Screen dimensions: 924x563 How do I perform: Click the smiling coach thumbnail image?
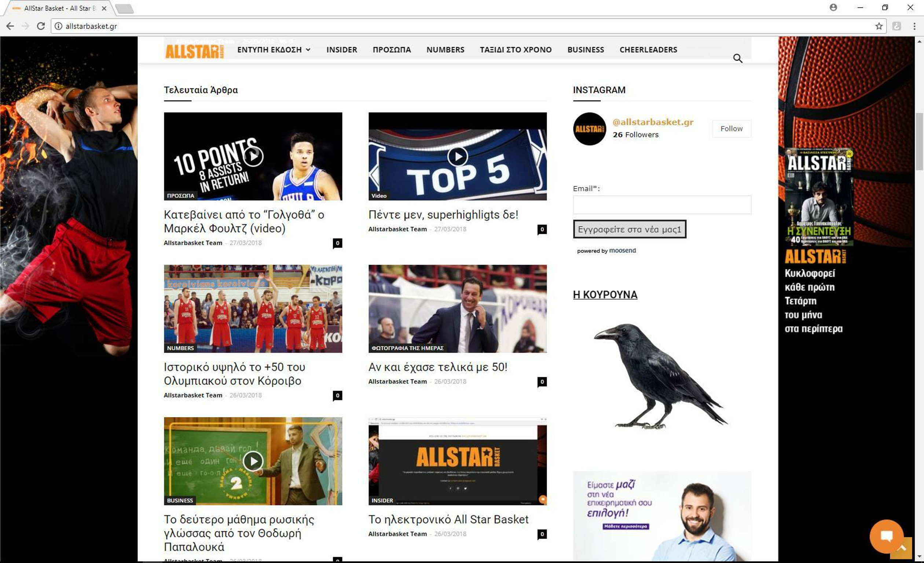pos(458,308)
